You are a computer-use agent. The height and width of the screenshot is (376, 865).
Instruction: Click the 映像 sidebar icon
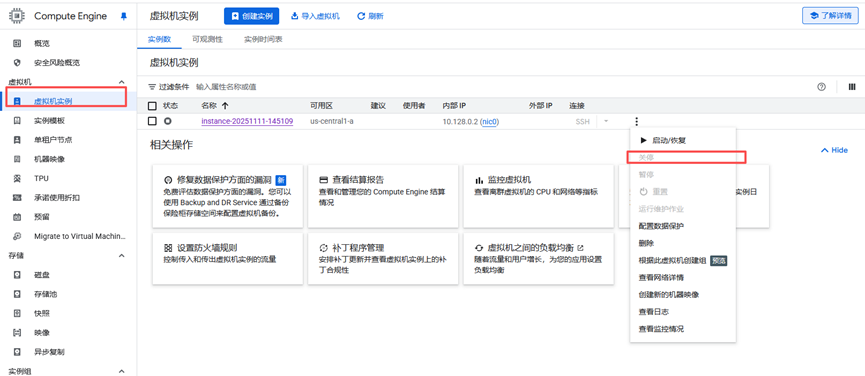click(17, 333)
